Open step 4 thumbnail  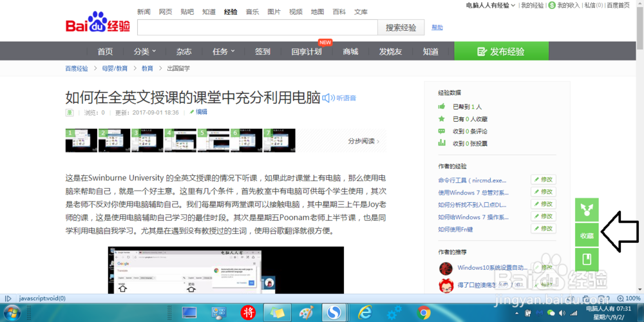click(180, 140)
